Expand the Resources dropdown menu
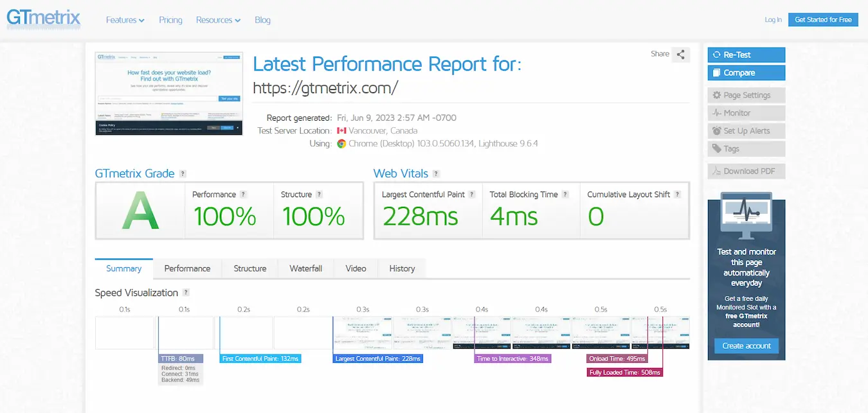The width and height of the screenshot is (868, 413). pyautogui.click(x=218, y=20)
